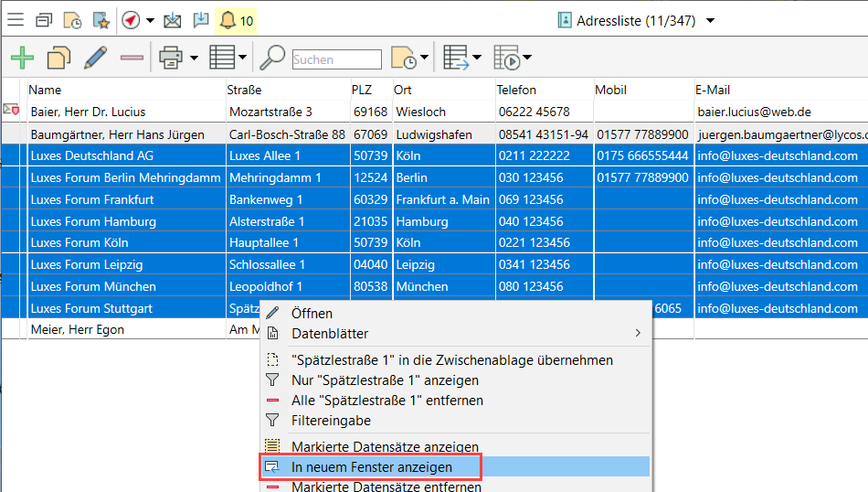The height and width of the screenshot is (492, 868).
Task: Open the print options dropdown arrow
Action: [194, 59]
